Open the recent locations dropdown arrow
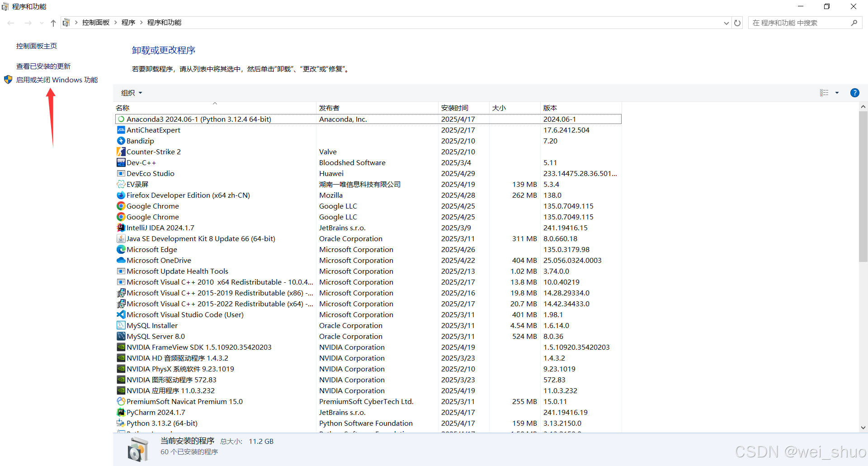Viewport: 868px width, 466px height. 42,23
